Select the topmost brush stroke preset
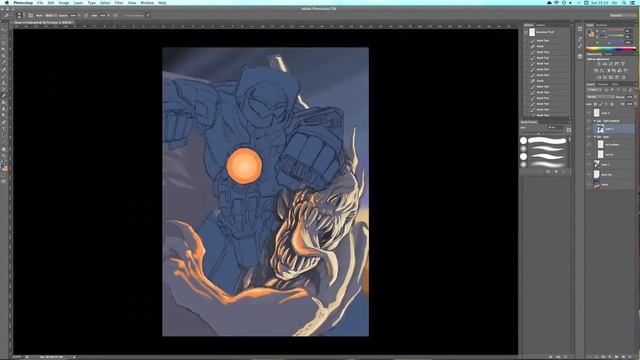Image resolution: width=640 pixels, height=360 pixels. point(547,140)
